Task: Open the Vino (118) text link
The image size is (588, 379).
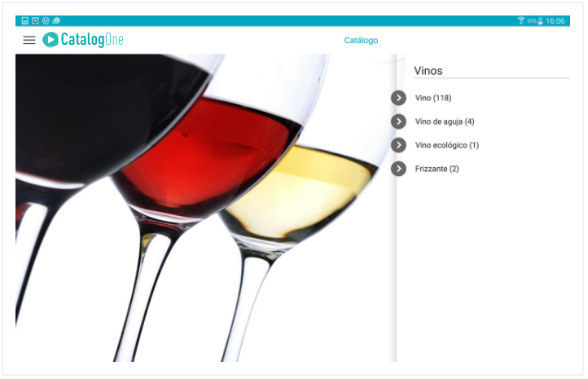Action: (x=433, y=98)
